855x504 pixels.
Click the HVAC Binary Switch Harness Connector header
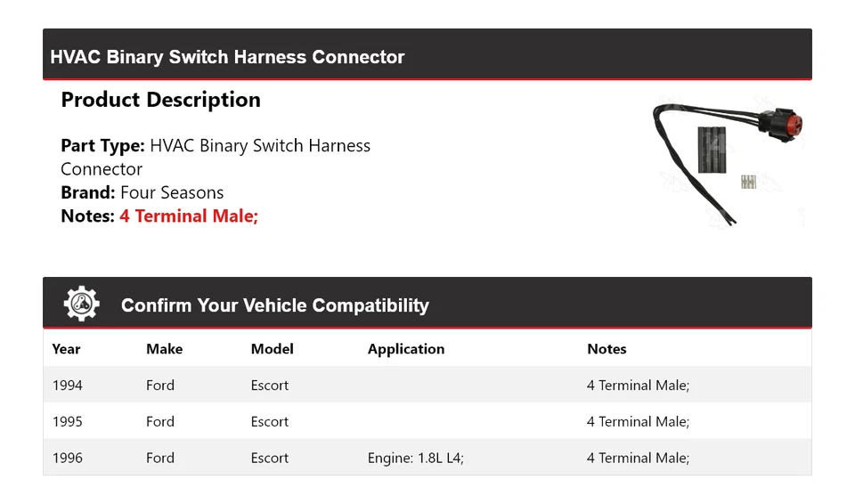click(x=227, y=57)
